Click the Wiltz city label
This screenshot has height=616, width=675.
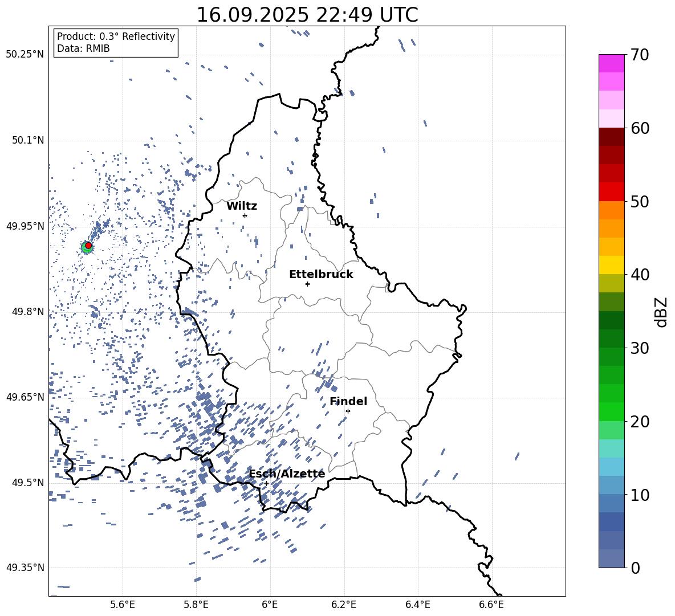click(x=242, y=206)
